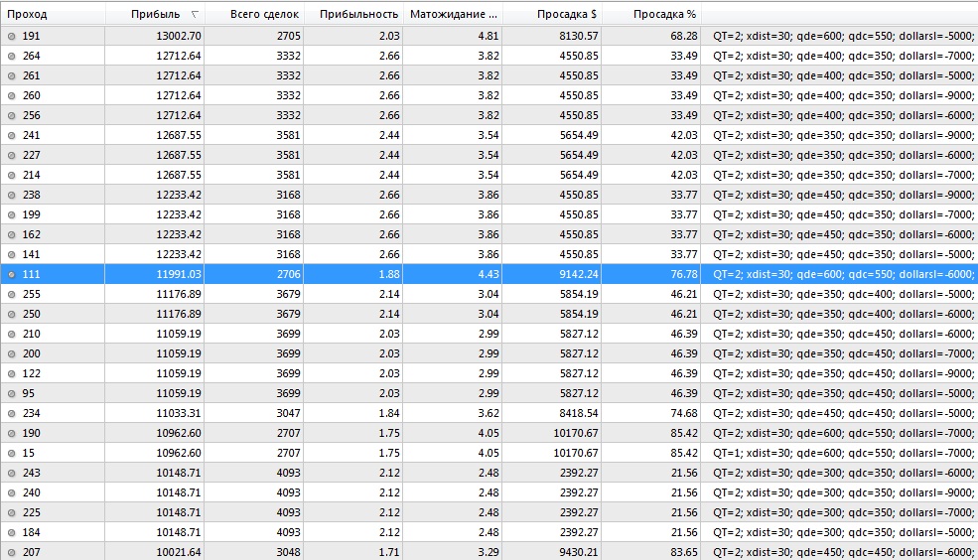Select profit value 13002.70 in pass 191
This screenshot has height=560, width=978.
pyautogui.click(x=179, y=36)
